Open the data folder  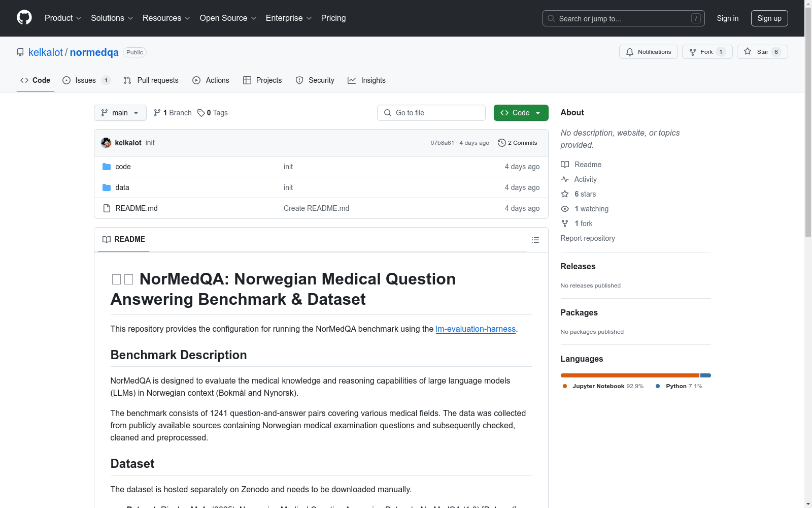click(122, 187)
